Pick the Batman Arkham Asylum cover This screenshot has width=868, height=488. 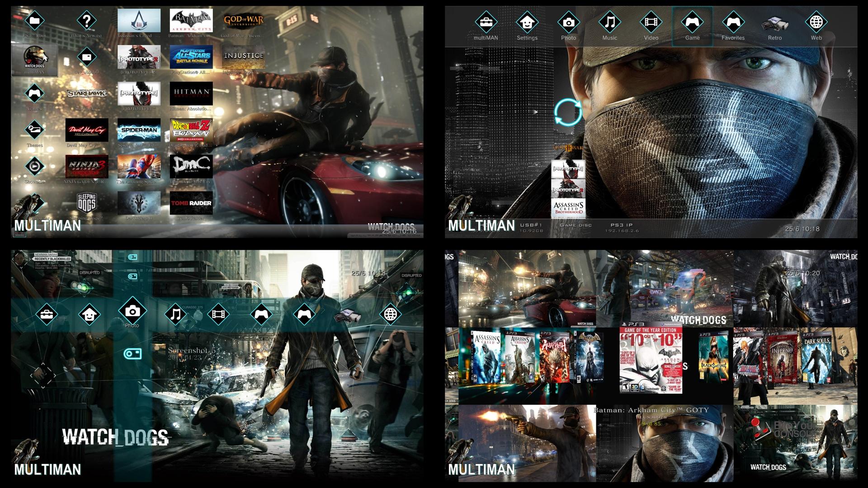pos(590,357)
